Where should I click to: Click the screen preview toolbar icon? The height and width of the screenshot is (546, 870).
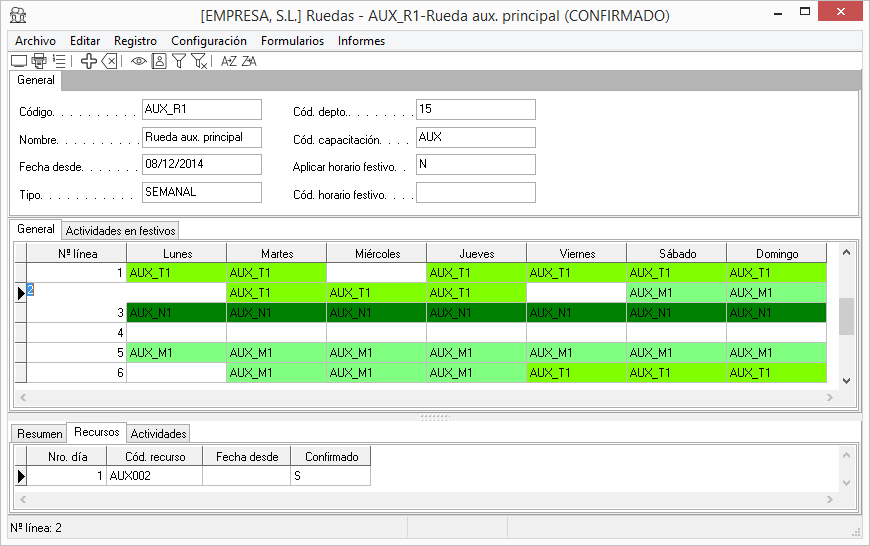click(x=19, y=61)
